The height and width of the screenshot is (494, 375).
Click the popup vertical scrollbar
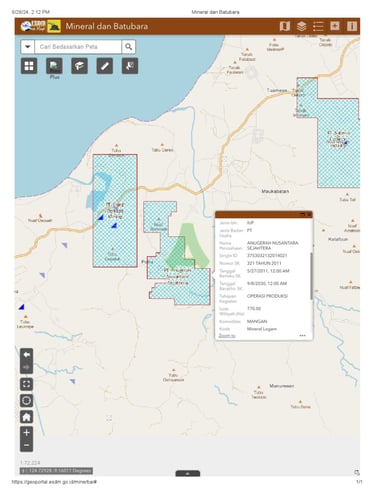[311, 276]
